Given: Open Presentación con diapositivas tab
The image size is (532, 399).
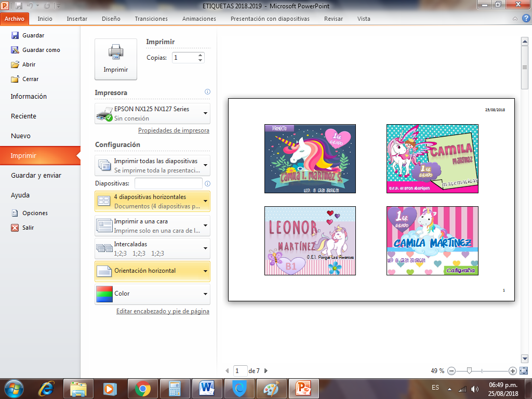Looking at the screenshot, I should [270, 19].
